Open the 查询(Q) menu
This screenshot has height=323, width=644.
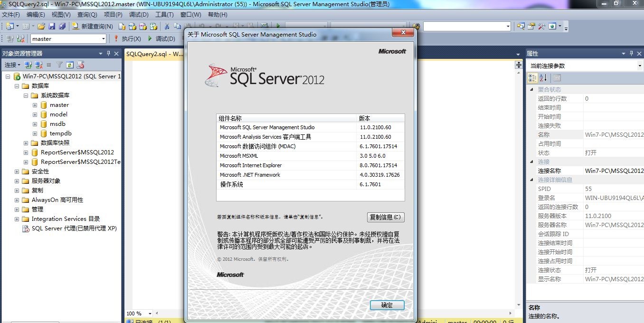click(x=87, y=15)
